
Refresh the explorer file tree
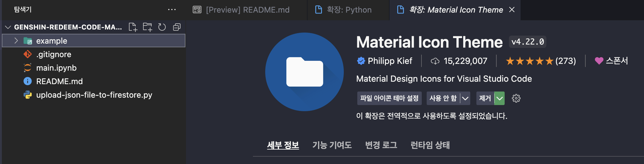click(162, 27)
